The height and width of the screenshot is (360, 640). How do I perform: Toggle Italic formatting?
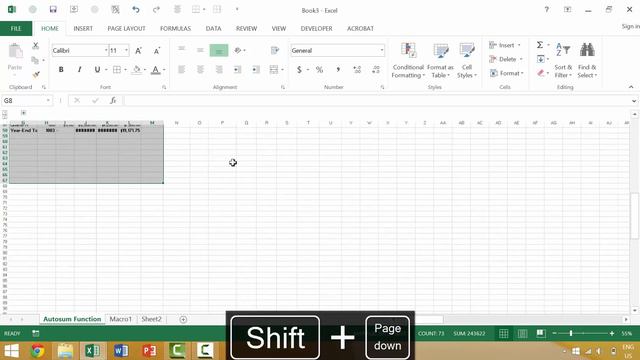[x=79, y=70]
